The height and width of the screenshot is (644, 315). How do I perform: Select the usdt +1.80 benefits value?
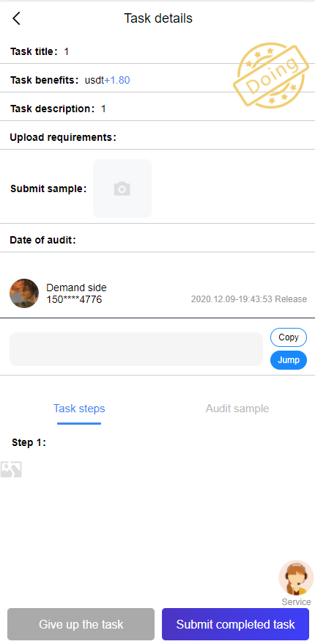[x=108, y=80]
